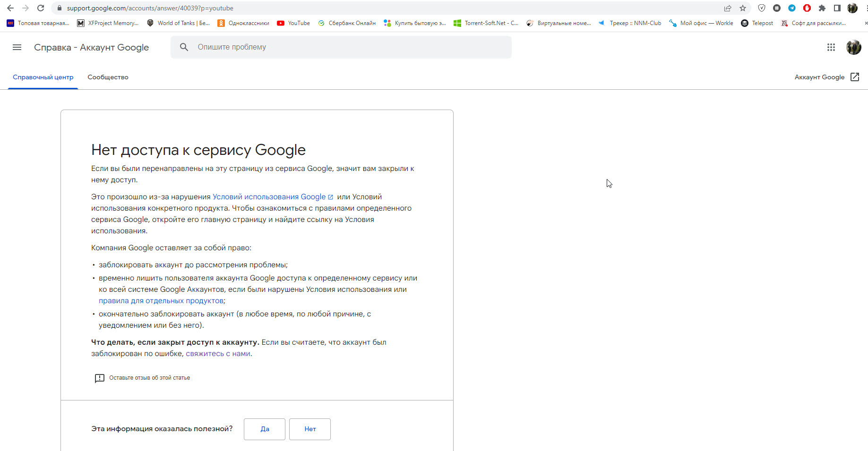Click the search magnifier icon
Screen dimensions: 868x451
pyautogui.click(x=184, y=47)
